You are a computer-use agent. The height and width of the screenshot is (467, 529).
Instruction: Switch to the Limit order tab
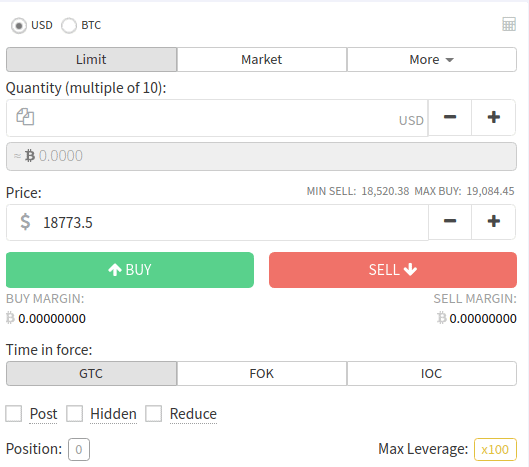[x=91, y=60]
